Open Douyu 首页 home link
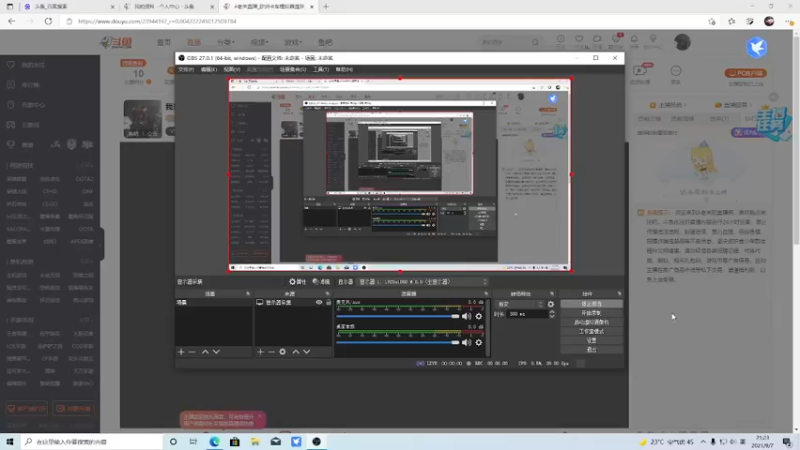Image resolution: width=800 pixels, height=450 pixels. tap(164, 42)
